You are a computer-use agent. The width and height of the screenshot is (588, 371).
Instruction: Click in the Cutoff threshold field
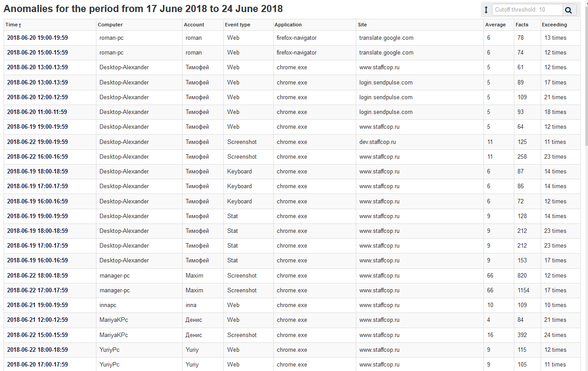click(527, 9)
